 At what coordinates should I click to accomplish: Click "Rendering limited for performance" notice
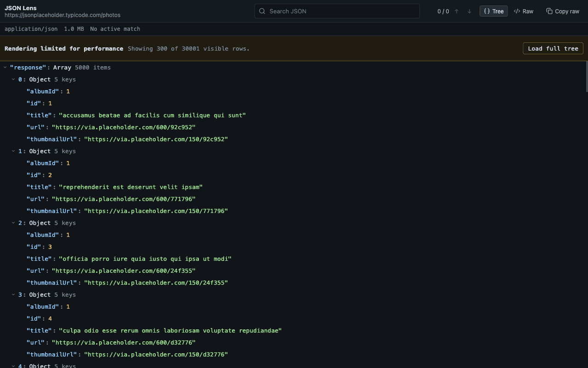pyautogui.click(x=64, y=48)
